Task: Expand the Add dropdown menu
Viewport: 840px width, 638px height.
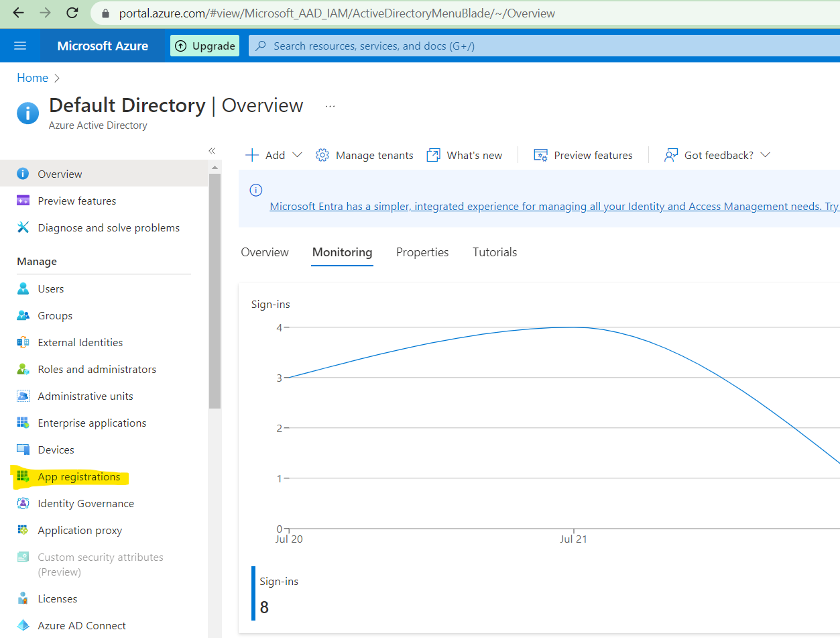Action: point(274,155)
